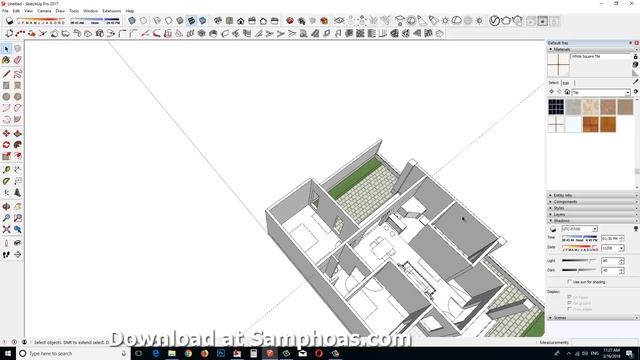This screenshot has height=360, width=640.
Task: Open the Edit menu
Action: pyautogui.click(x=16, y=11)
